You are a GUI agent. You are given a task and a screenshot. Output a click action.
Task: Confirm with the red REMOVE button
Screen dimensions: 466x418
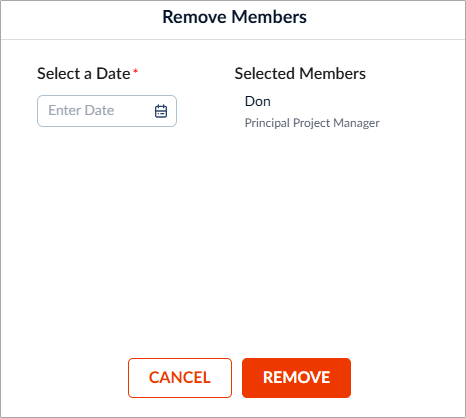296,378
